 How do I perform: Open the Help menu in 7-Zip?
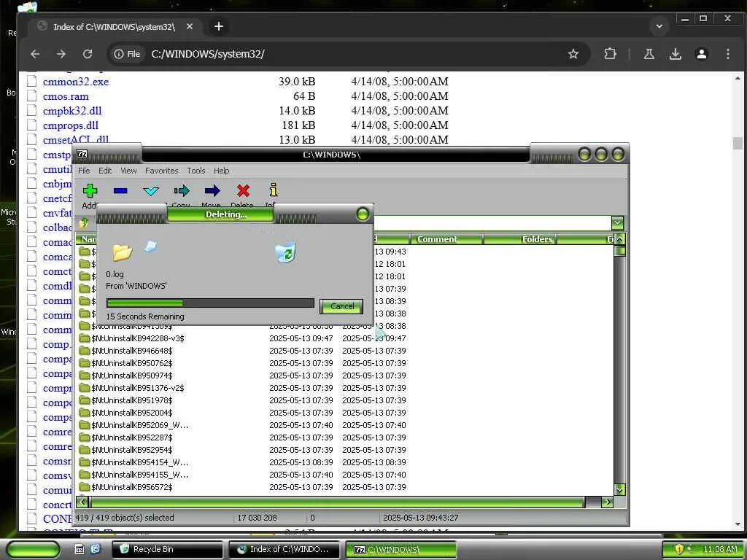tap(221, 171)
